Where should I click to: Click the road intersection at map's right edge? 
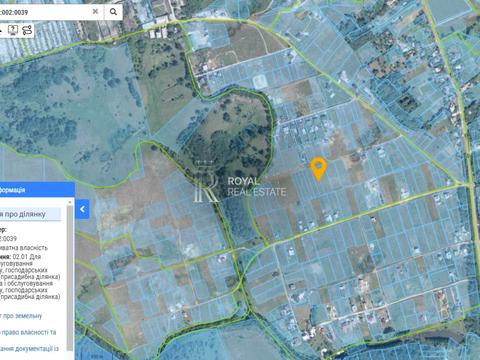click(x=469, y=184)
